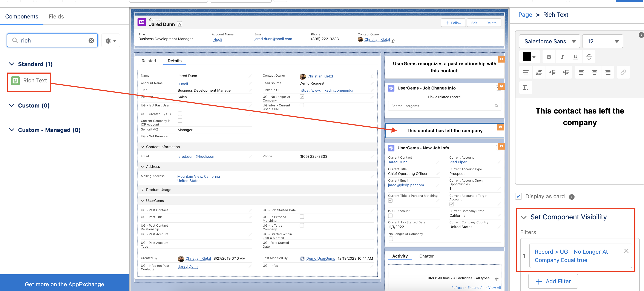Click the component search input field
Viewport: 644px width, 291px height.
pos(52,40)
